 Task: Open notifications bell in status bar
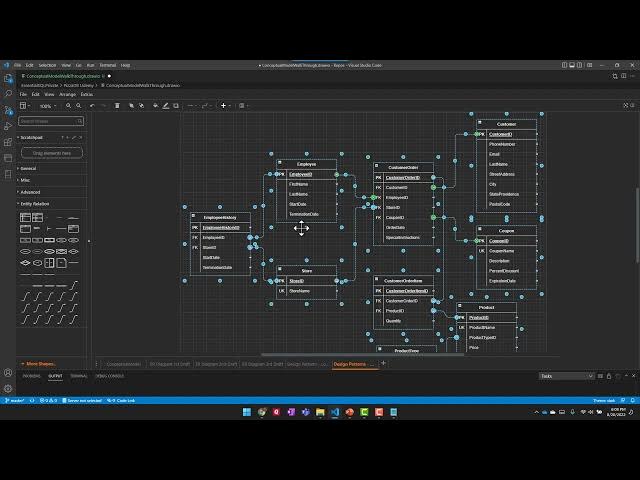click(633, 400)
